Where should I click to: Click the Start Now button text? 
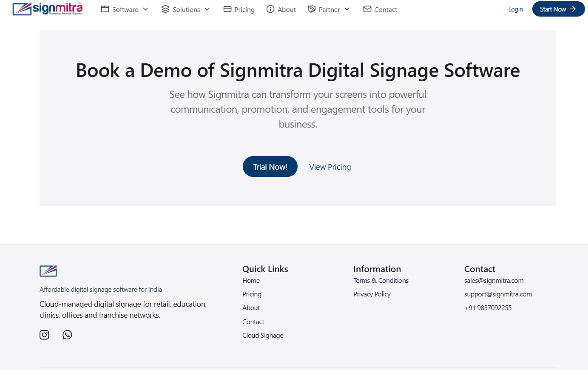[553, 9]
